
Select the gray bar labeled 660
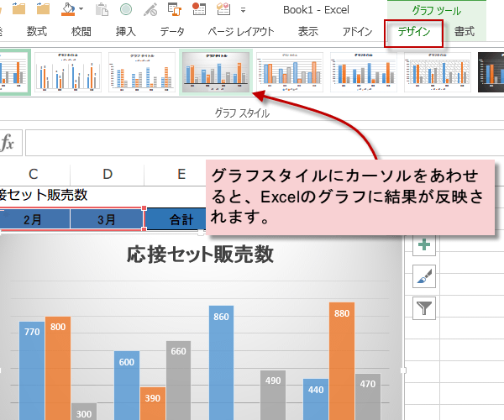[178, 381]
